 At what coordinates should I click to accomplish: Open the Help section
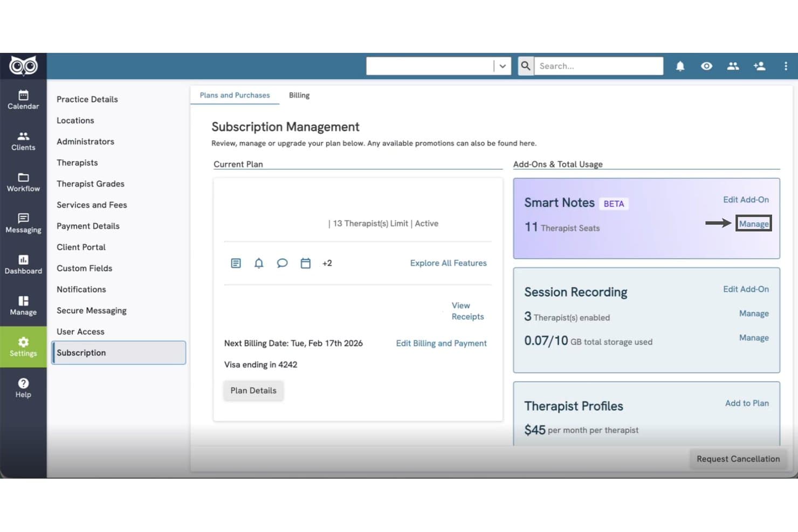click(x=23, y=388)
